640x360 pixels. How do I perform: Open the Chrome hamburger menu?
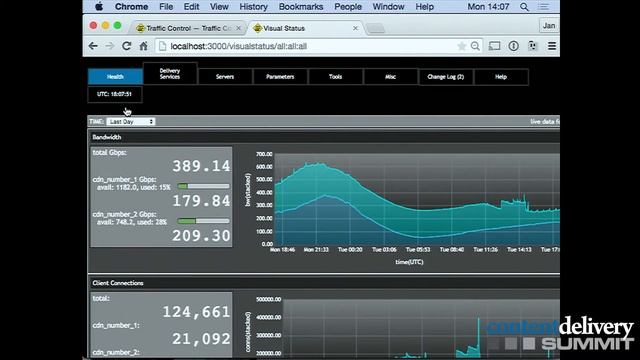(x=552, y=46)
